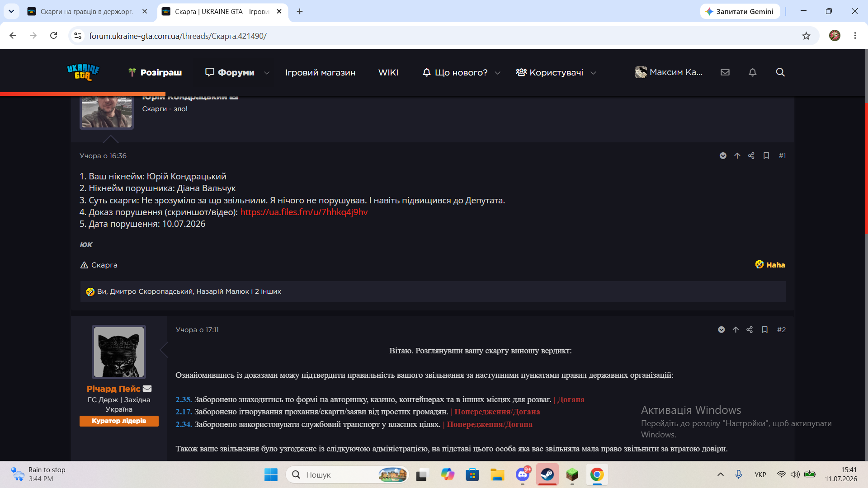Share post #1

click(x=751, y=155)
